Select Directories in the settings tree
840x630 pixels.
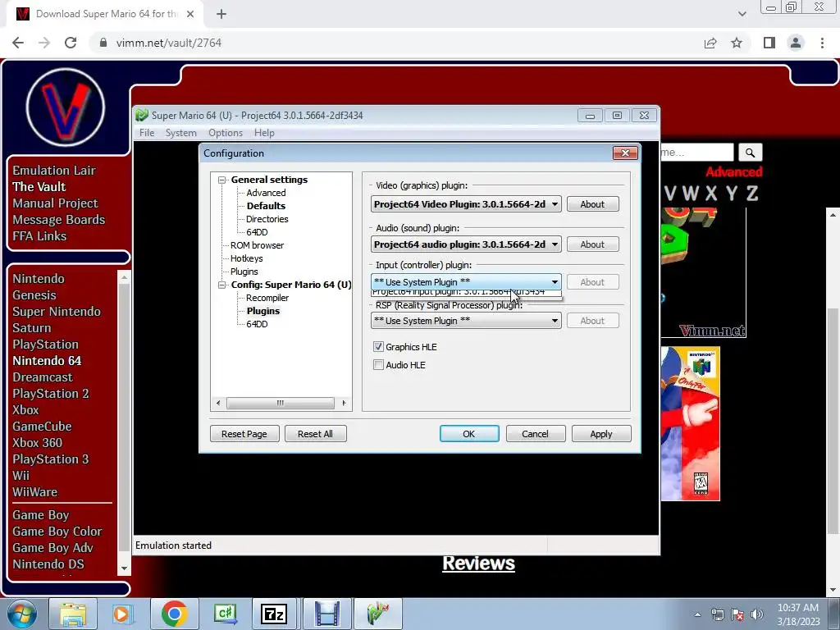pos(267,219)
